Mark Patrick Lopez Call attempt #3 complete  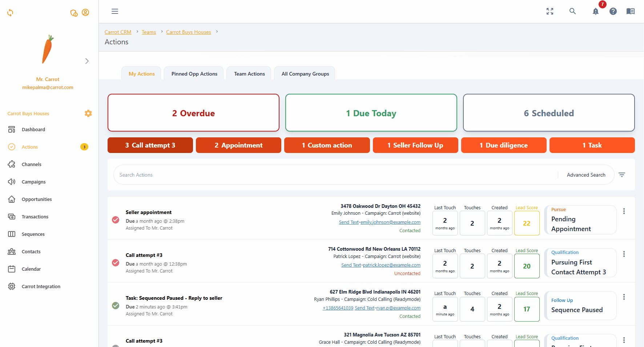116,263
